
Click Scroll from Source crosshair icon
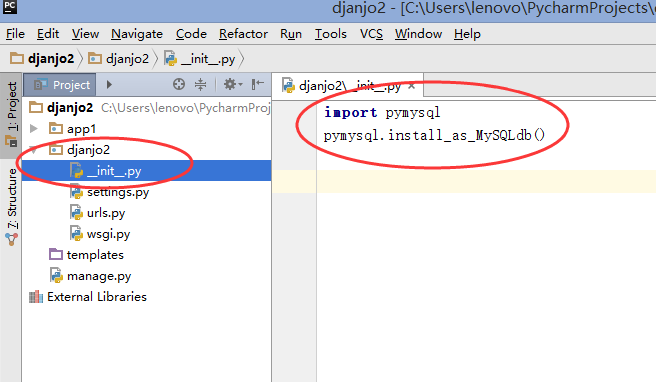click(179, 85)
